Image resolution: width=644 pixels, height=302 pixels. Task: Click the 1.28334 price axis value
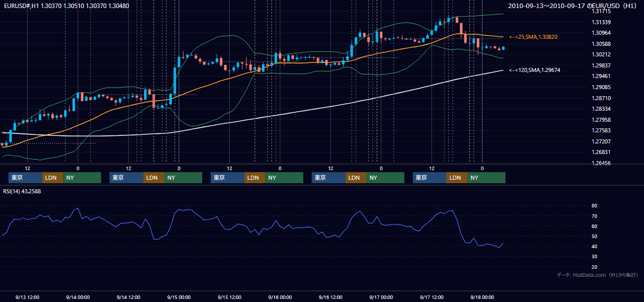[x=601, y=109]
